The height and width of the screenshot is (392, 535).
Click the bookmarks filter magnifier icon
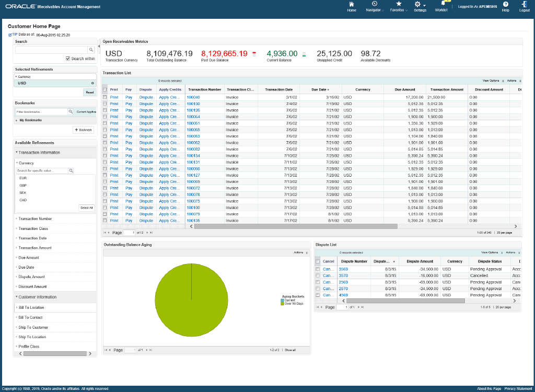(x=71, y=112)
